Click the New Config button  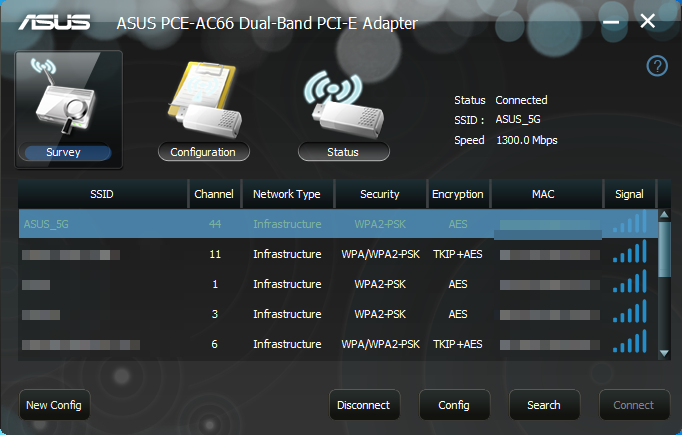coord(54,405)
